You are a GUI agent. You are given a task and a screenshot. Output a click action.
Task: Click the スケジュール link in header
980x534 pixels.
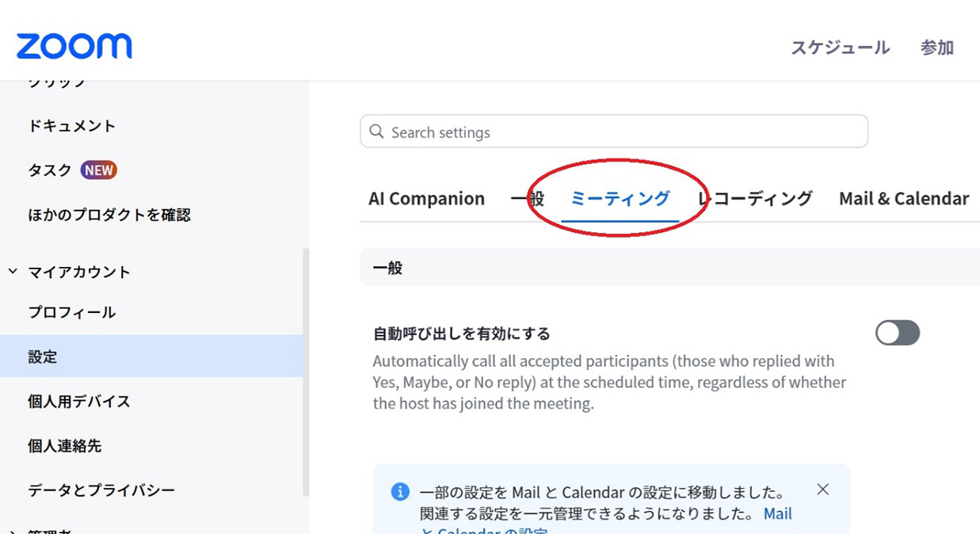tap(841, 48)
